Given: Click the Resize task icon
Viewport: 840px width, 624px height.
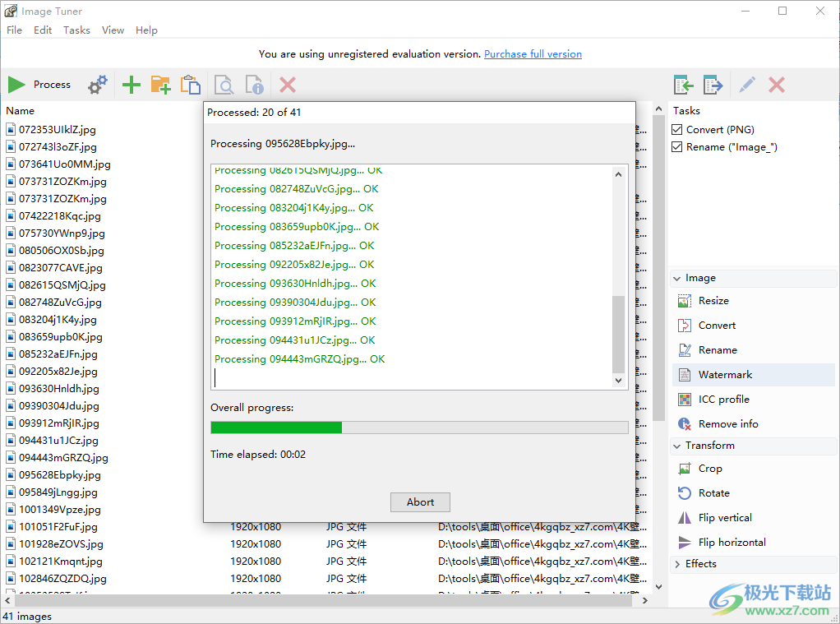Looking at the screenshot, I should coord(685,301).
